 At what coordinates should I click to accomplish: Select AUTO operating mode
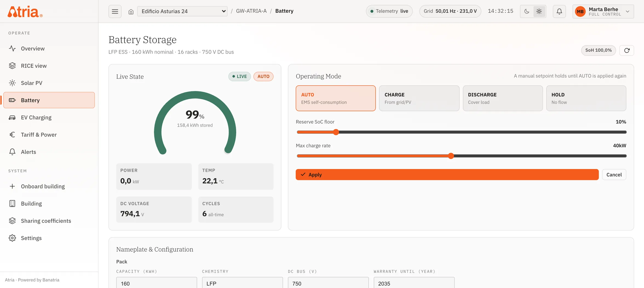coord(336,98)
